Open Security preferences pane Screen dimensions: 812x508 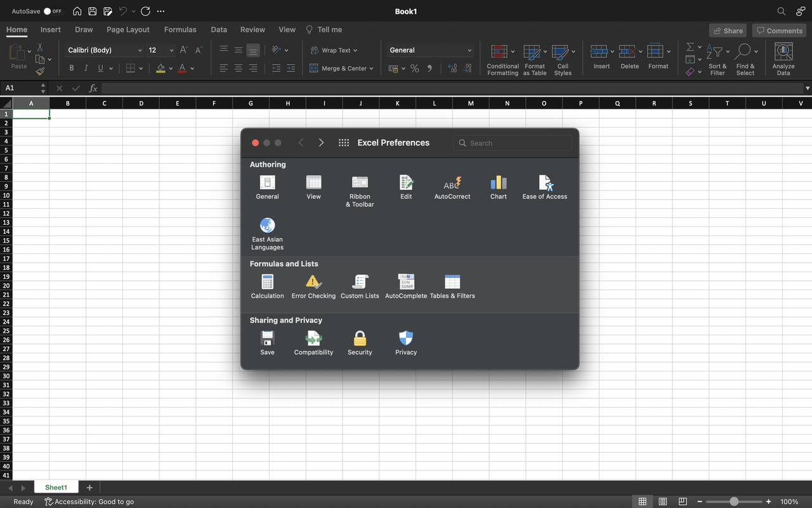click(x=360, y=343)
